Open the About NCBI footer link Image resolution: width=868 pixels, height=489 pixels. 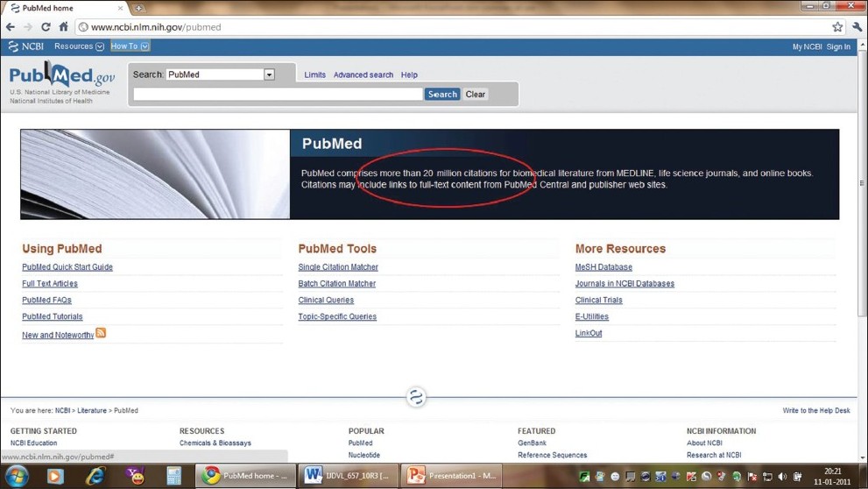click(704, 443)
